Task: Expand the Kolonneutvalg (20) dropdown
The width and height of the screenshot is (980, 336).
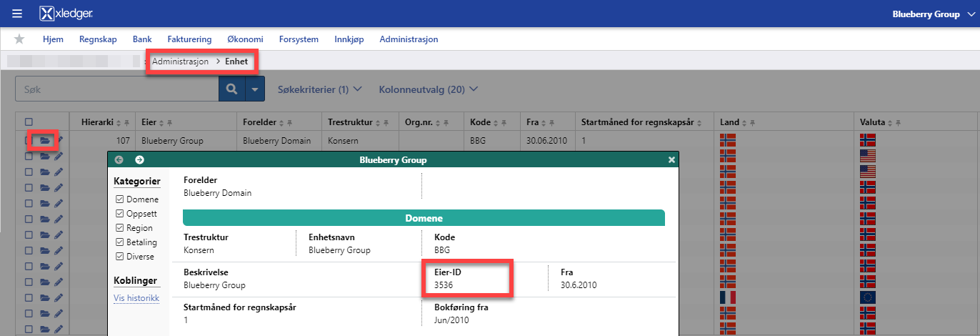Action: pos(429,89)
